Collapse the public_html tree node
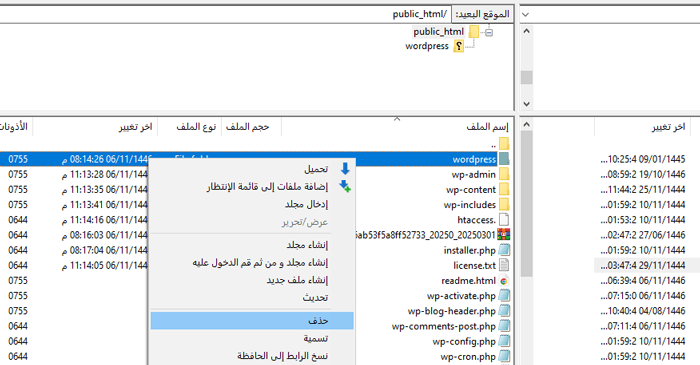 click(489, 32)
